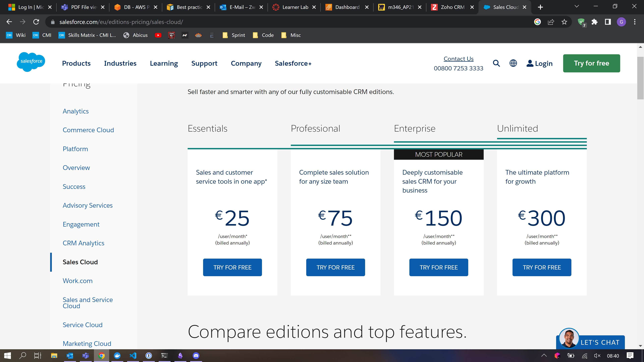Expand the Products navigation menu
This screenshot has height=362, width=644.
pos(76,63)
